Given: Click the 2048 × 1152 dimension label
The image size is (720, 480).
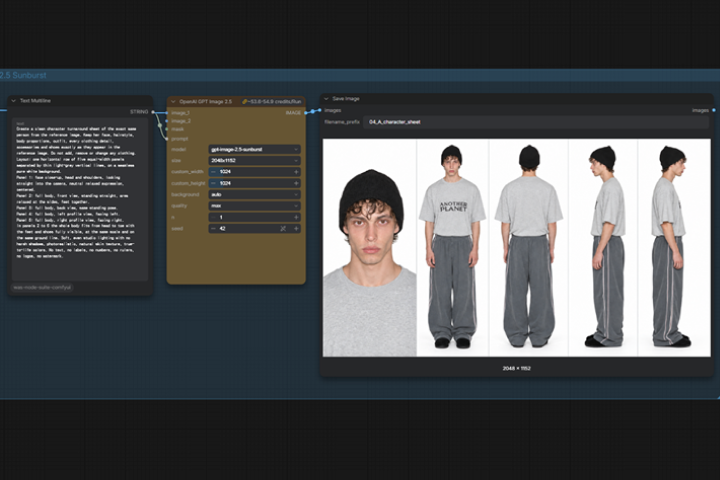Looking at the screenshot, I should (517, 368).
